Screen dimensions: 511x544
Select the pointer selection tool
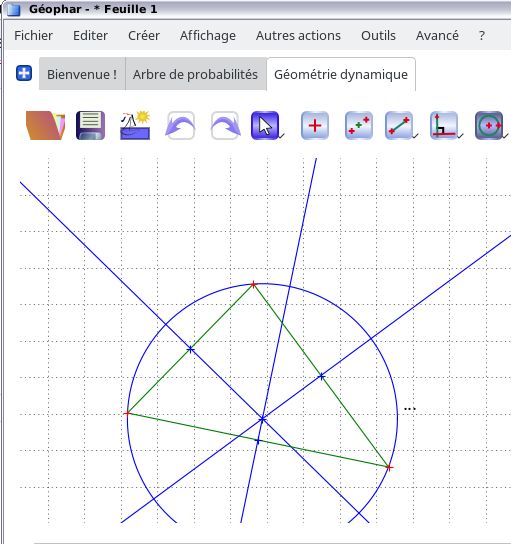[265, 125]
